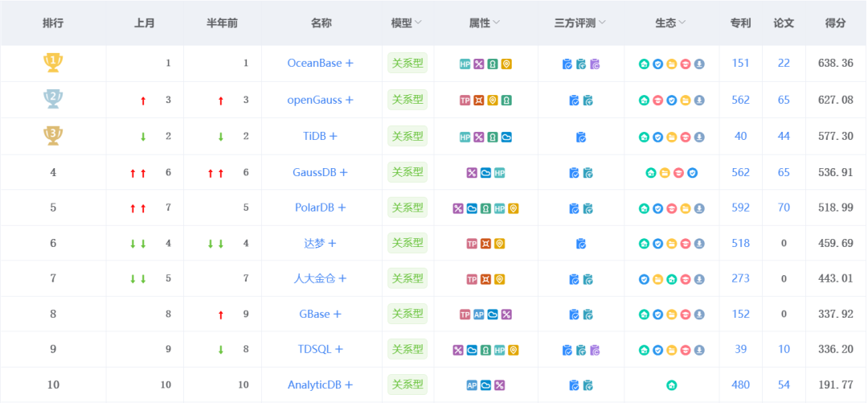This screenshot has width=868, height=403.
Task: Click the HP attribute icon in TDSQL row
Action: pyautogui.click(x=500, y=351)
